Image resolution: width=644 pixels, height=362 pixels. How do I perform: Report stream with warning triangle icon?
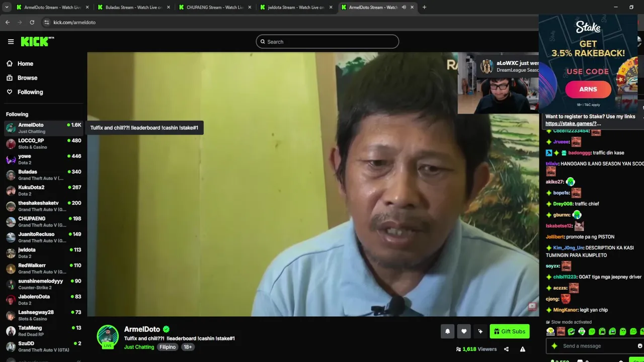click(523, 349)
